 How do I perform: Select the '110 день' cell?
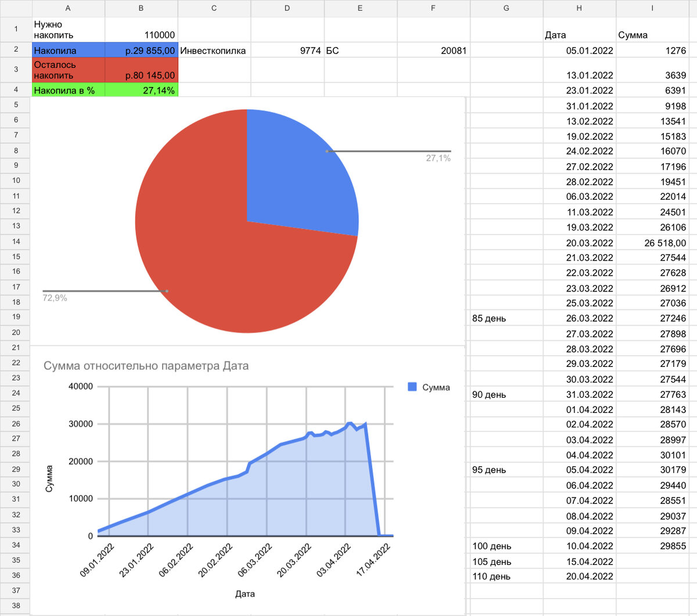506,576
